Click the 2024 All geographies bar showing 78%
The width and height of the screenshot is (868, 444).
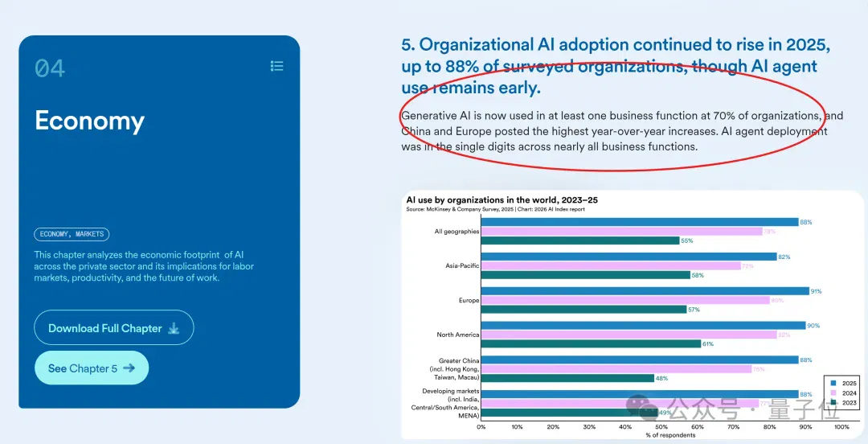click(621, 231)
